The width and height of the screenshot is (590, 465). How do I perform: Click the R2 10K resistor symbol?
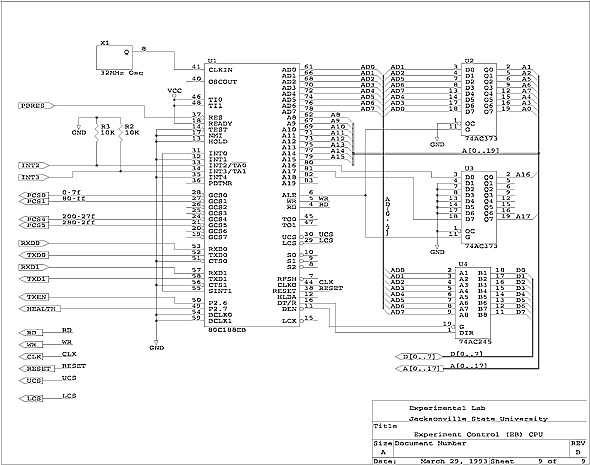[x=120, y=132]
